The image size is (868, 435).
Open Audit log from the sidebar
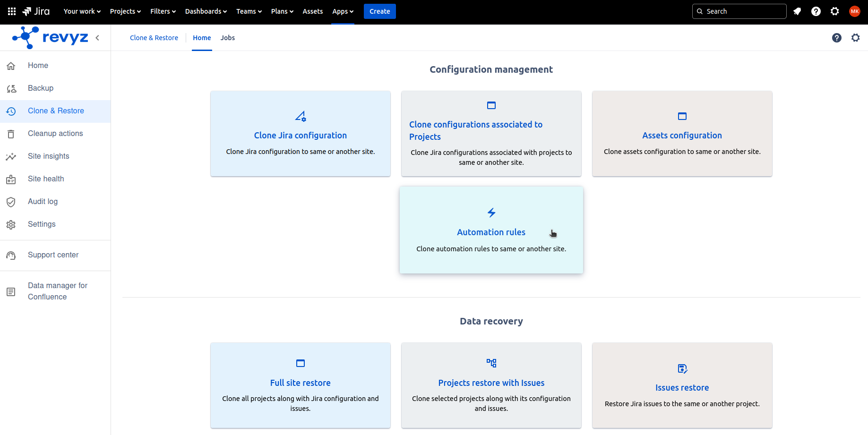(43, 202)
